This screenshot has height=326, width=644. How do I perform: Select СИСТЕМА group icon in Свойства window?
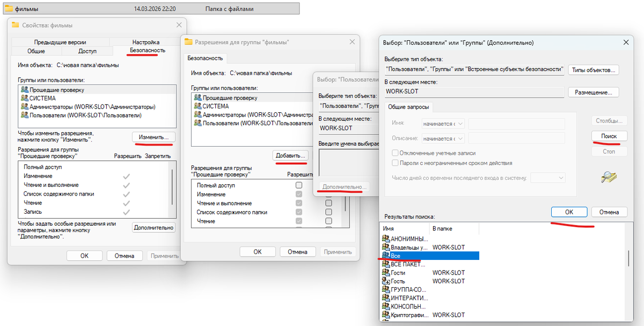point(25,98)
